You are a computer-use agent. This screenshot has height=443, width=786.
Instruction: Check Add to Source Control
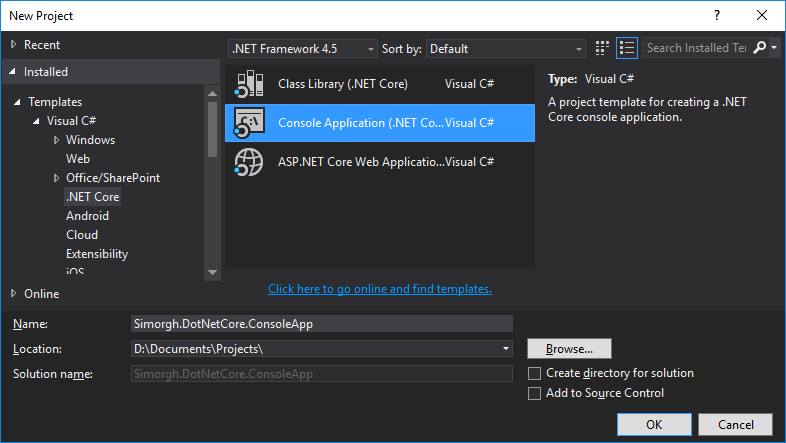click(534, 393)
